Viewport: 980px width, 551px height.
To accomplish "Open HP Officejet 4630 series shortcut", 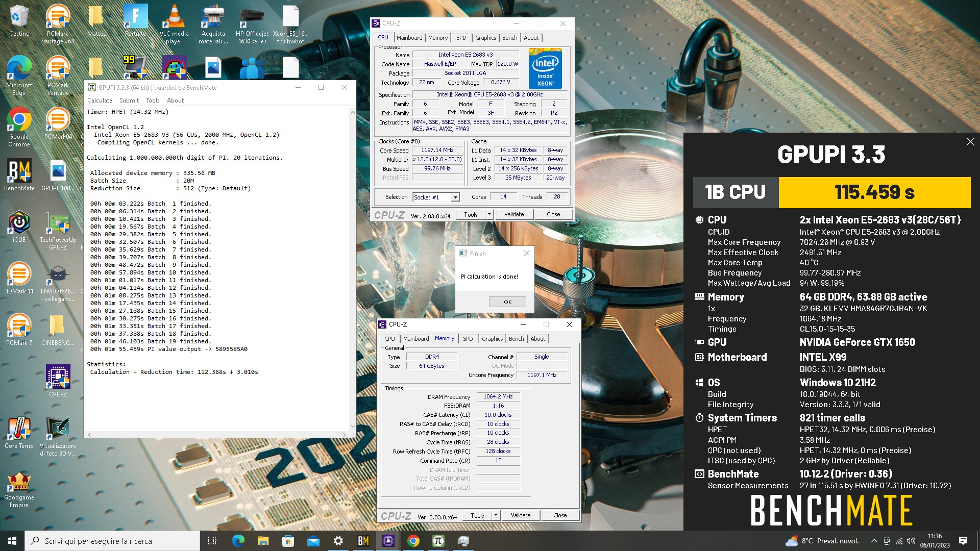I will 252,24.
